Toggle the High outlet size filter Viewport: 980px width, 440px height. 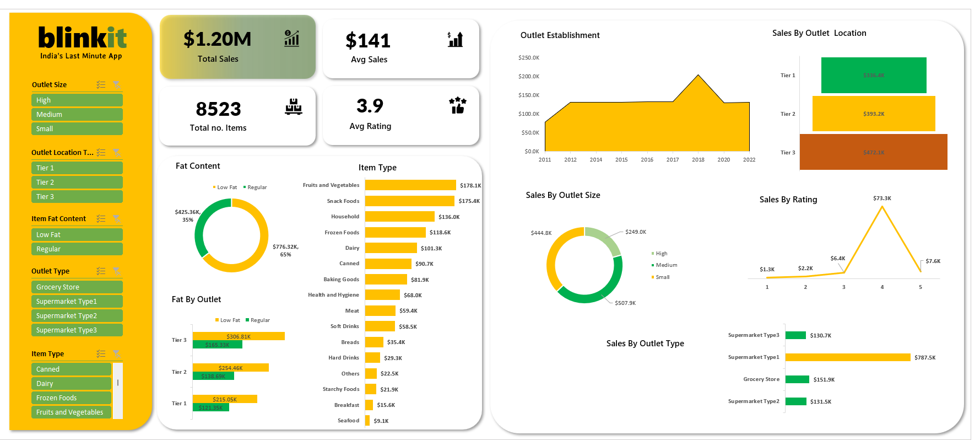coord(77,100)
